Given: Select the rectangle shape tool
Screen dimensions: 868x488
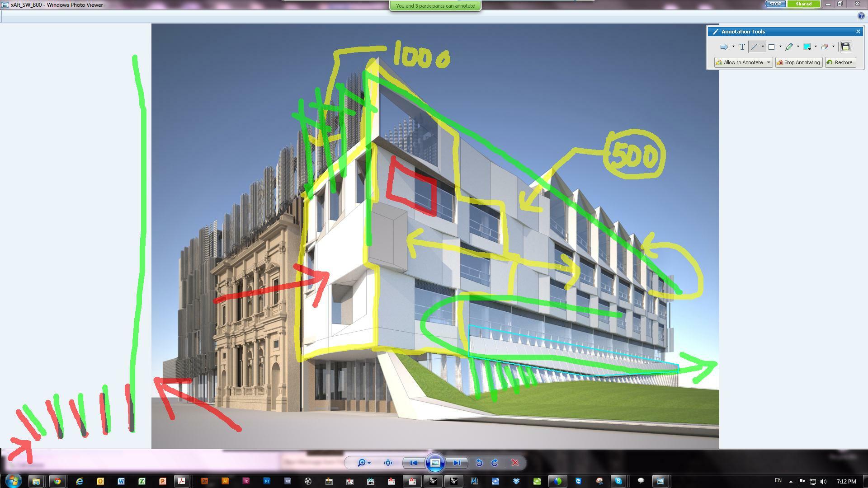Looking at the screenshot, I should pyautogui.click(x=772, y=47).
